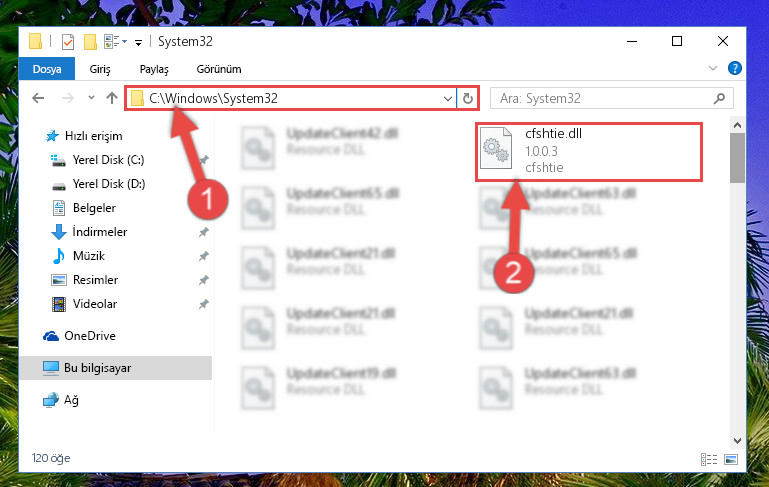Open the Dosya menu tab
This screenshot has height=487, width=769.
tap(47, 69)
